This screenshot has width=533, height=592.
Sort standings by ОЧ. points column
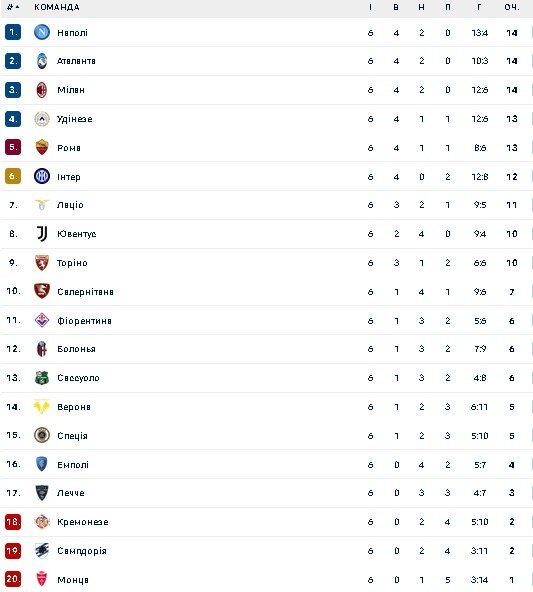click(x=511, y=7)
